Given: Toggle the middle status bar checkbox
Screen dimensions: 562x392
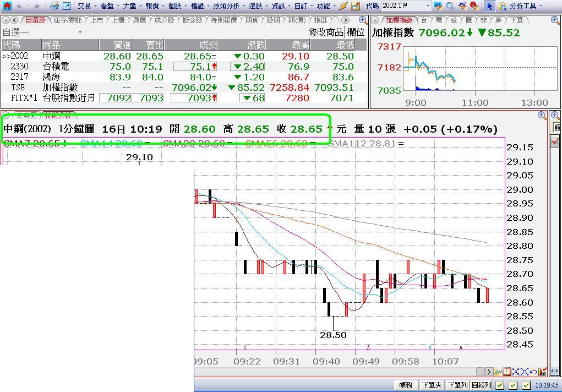Looking at the screenshot, I should tap(513, 385).
